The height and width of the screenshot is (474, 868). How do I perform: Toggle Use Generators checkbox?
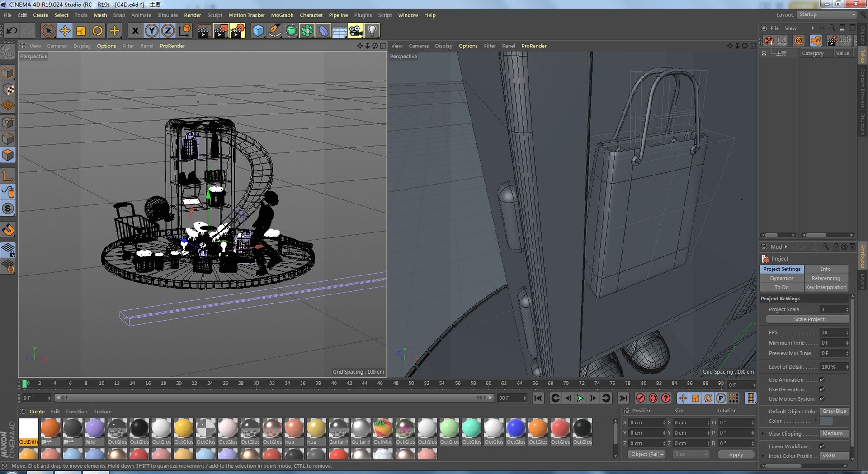[822, 389]
